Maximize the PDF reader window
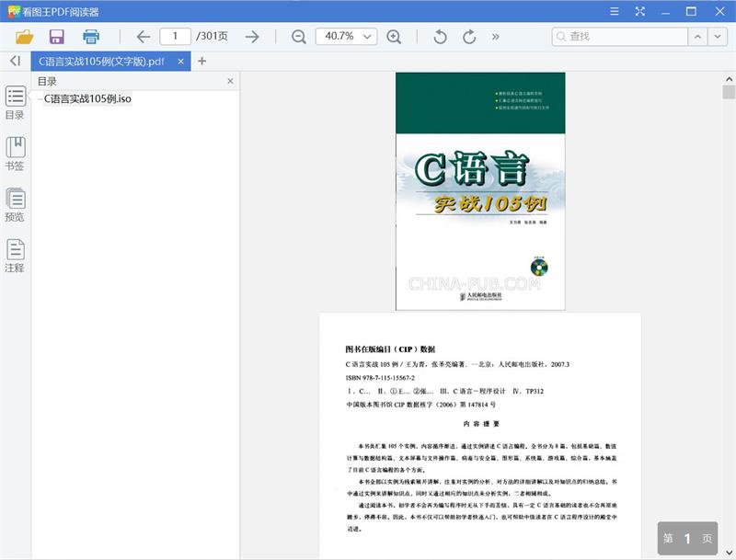This screenshot has width=736, height=560. [x=691, y=11]
